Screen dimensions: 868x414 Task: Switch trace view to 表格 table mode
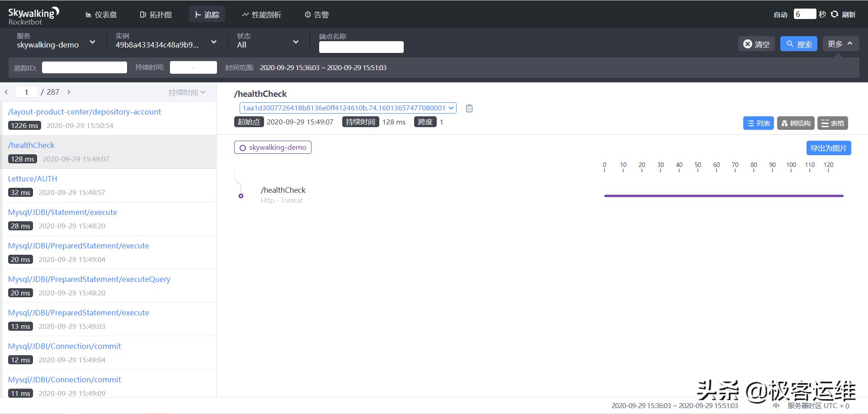[832, 123]
